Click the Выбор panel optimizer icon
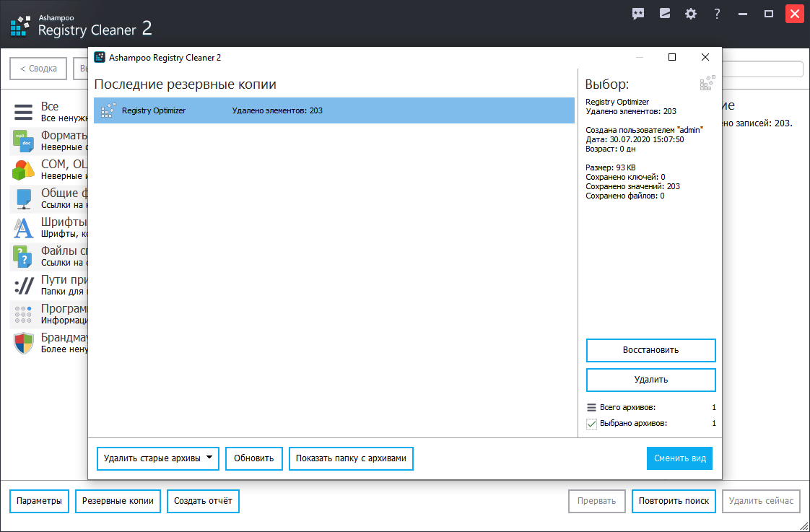Screen dimensions: 810x532 tap(707, 83)
